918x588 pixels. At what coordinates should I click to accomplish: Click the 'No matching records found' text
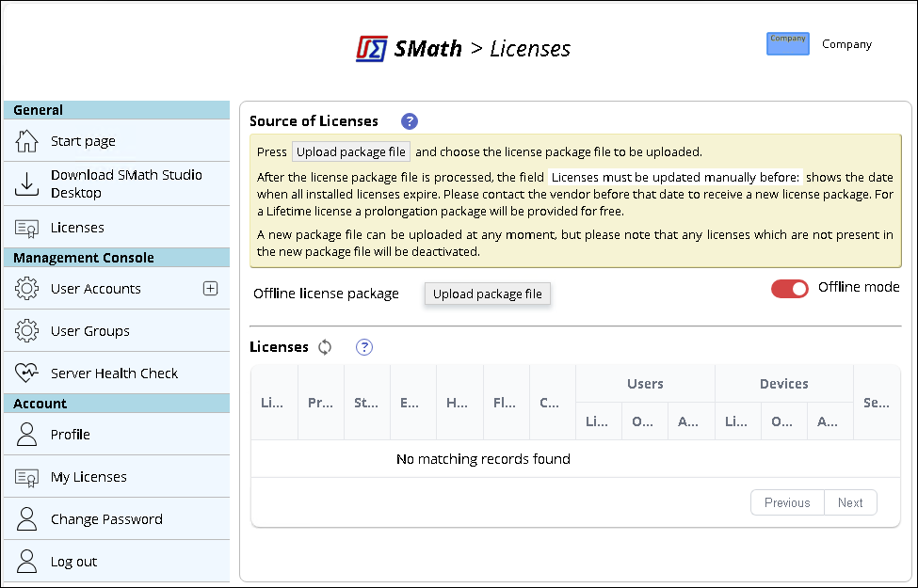[483, 459]
